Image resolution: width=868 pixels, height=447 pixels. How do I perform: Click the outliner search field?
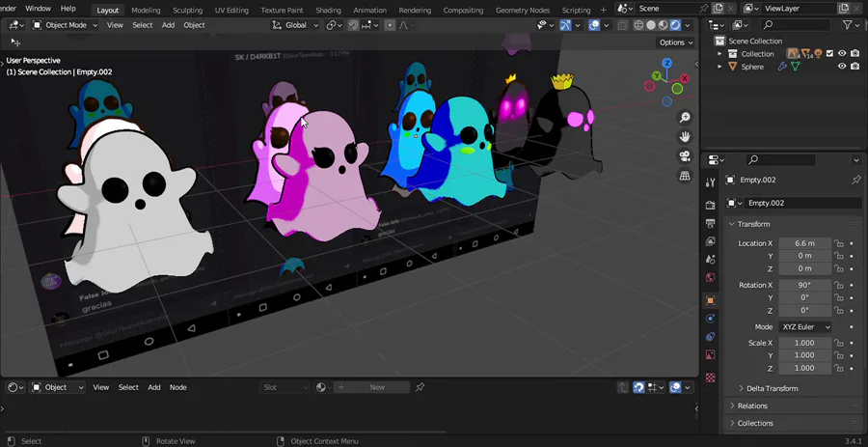(x=795, y=25)
